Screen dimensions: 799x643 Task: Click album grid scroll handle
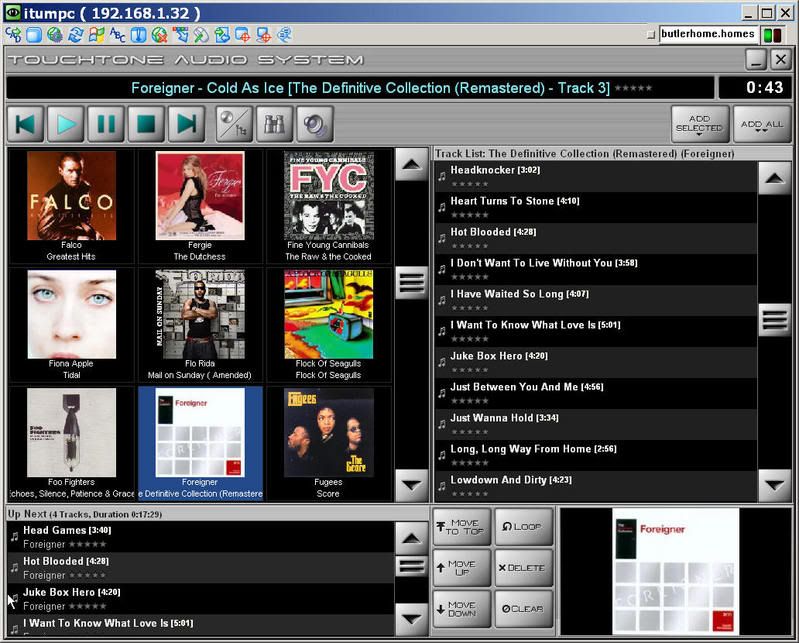[412, 283]
